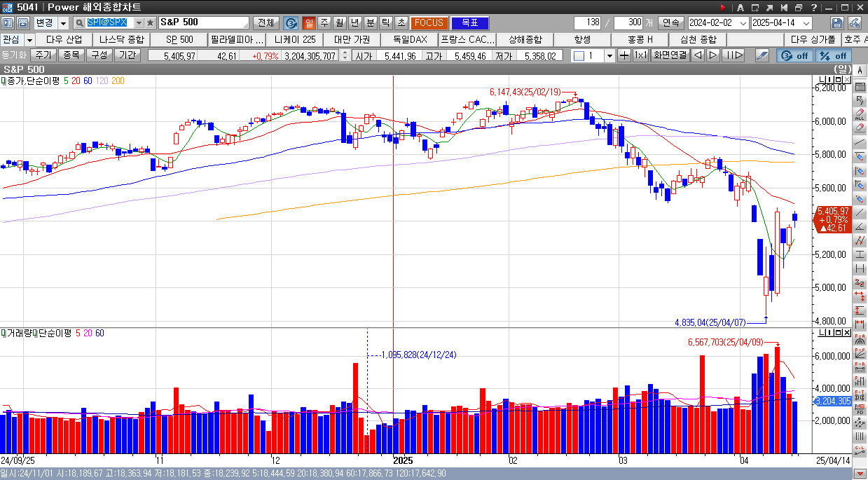This screenshot has width=868, height=480.
Task: Click the S&P 500 name input field
Action: coord(203,23)
